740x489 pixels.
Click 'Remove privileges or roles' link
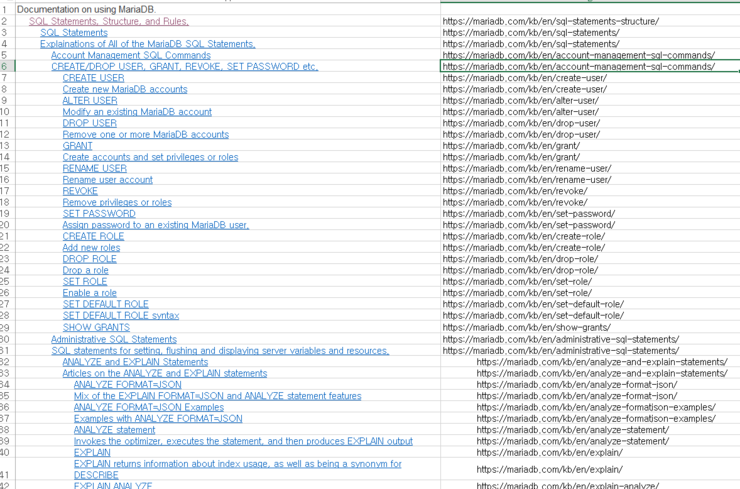pyautogui.click(x=117, y=202)
